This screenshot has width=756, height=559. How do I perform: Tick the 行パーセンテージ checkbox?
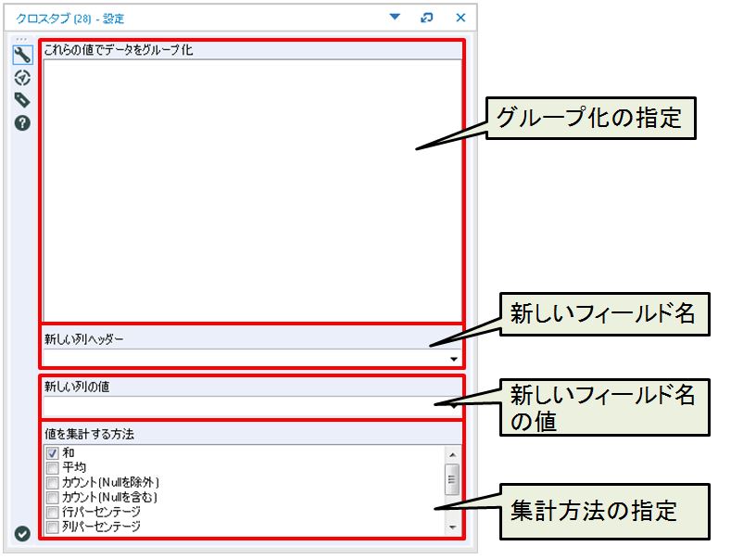[52, 513]
